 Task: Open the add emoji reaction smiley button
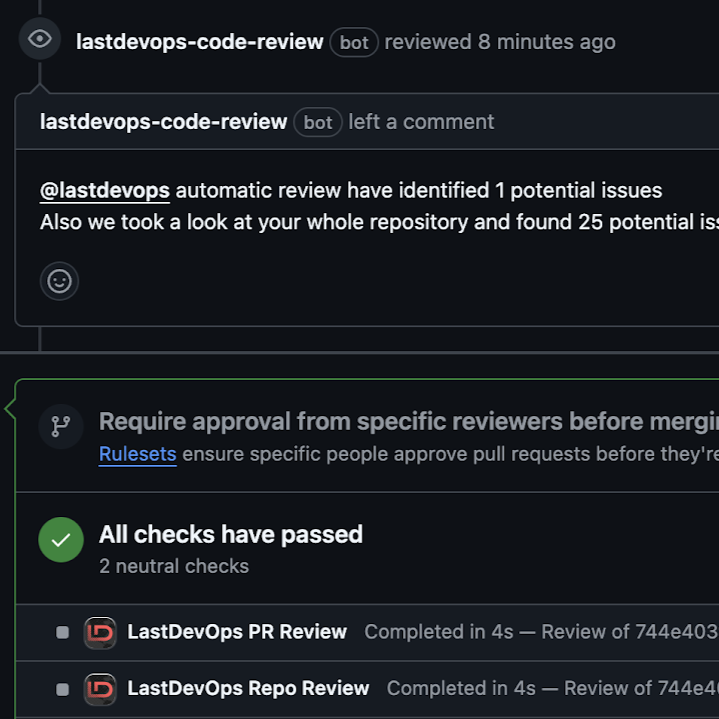59,281
